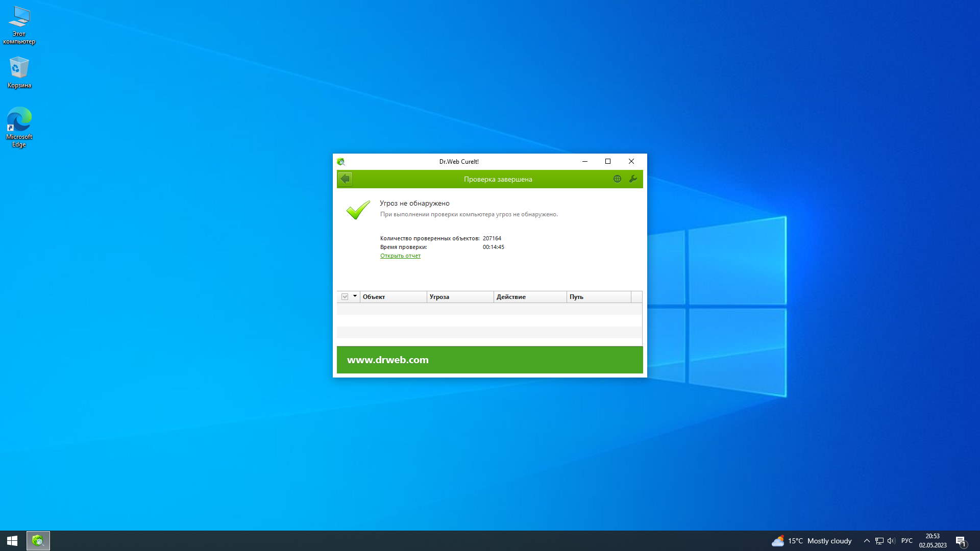Expand the dropdown arrow beside header checkbox

click(x=355, y=296)
